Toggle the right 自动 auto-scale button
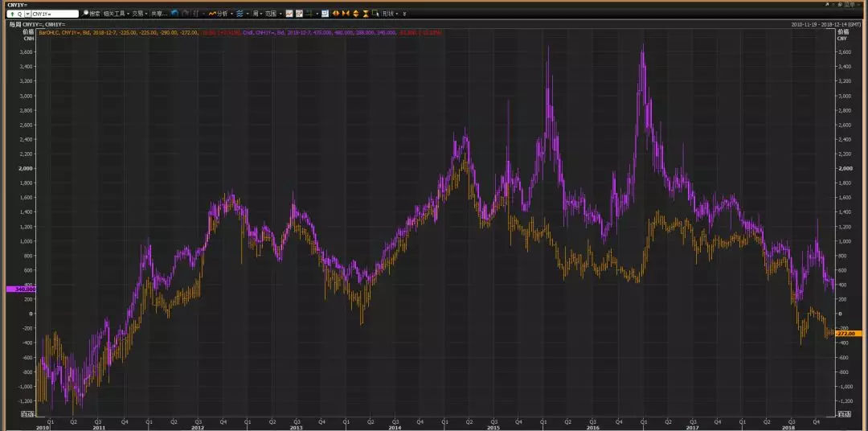Viewport: 868px width, 431px height. click(843, 413)
